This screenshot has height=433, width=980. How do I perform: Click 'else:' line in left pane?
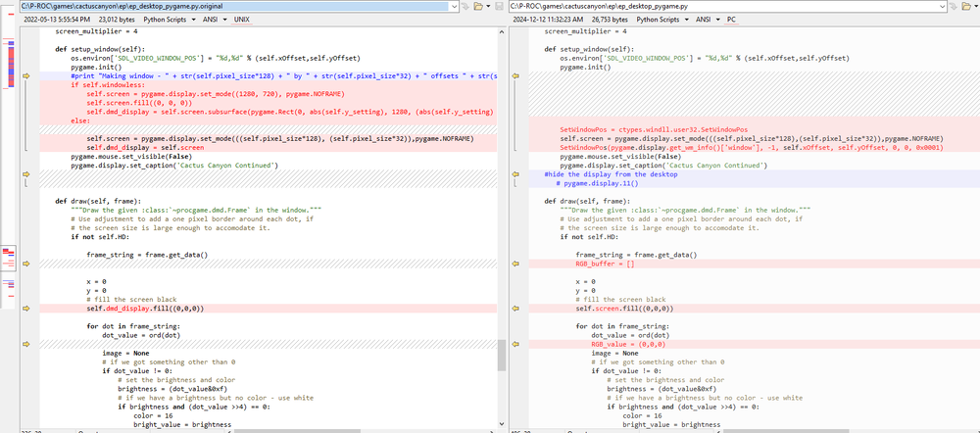80,120
